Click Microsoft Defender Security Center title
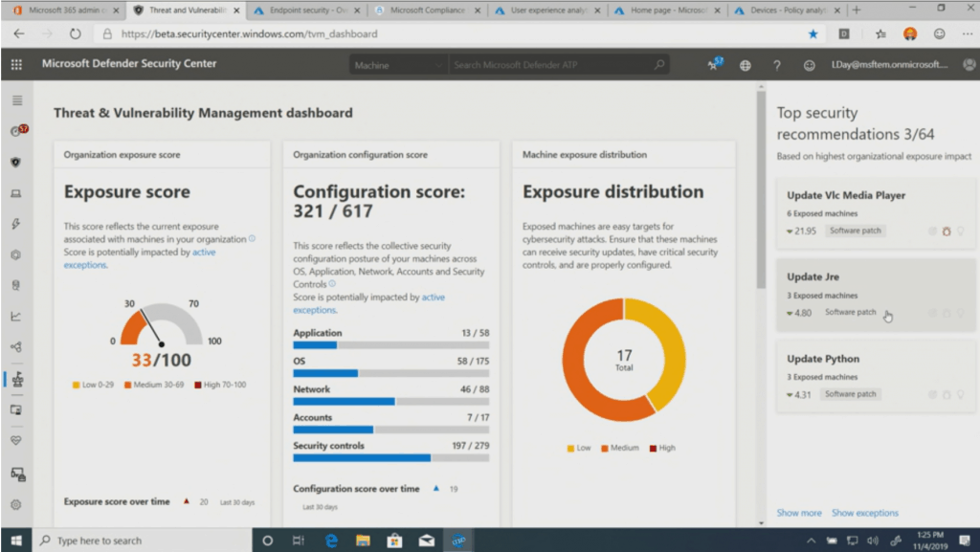 pos(129,64)
